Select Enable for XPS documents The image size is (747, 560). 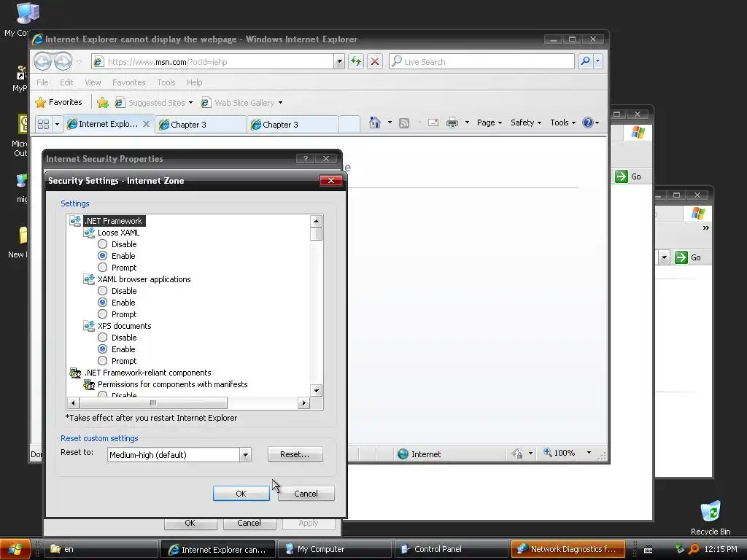click(x=102, y=349)
